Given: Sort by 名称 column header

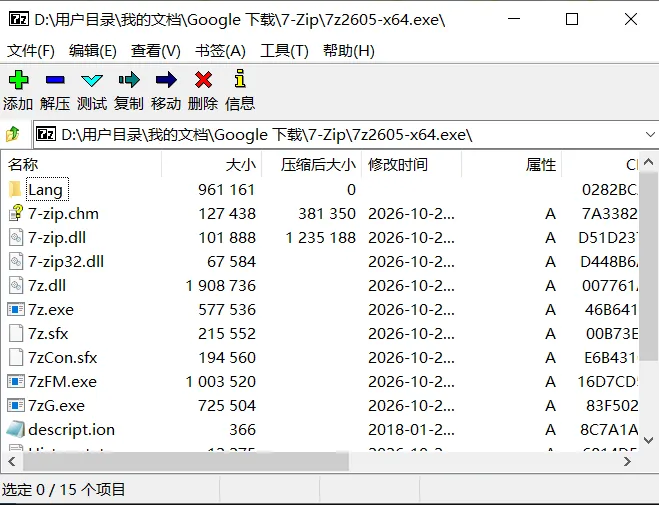Looking at the screenshot, I should pyautogui.click(x=82, y=165).
